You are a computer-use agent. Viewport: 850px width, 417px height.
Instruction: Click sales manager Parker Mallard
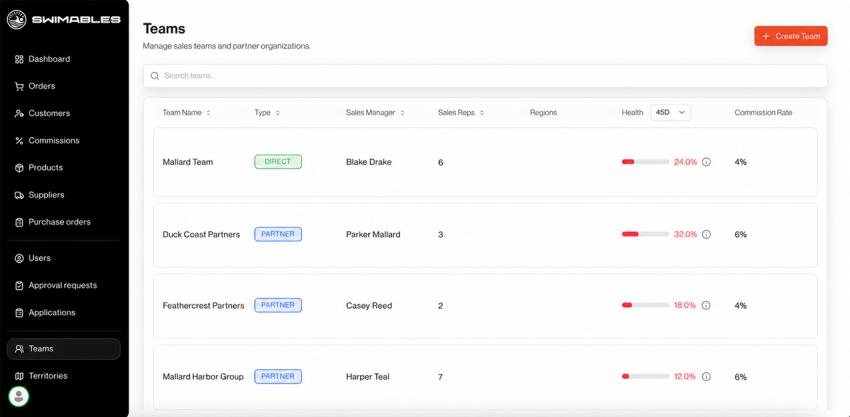coord(373,234)
